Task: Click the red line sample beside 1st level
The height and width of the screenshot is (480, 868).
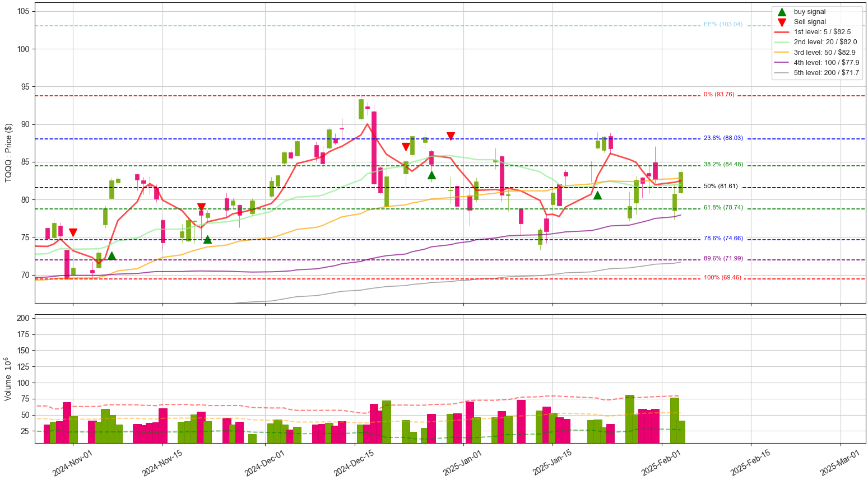Action: [x=782, y=32]
